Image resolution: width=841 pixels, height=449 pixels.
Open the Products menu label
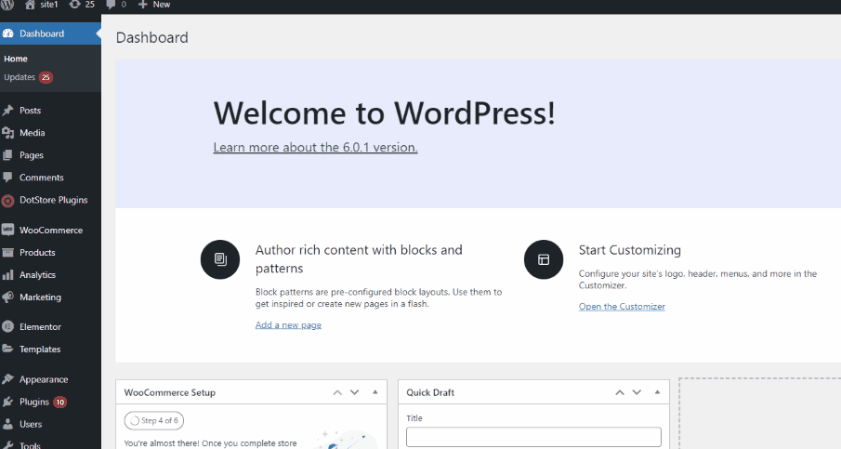[38, 253]
